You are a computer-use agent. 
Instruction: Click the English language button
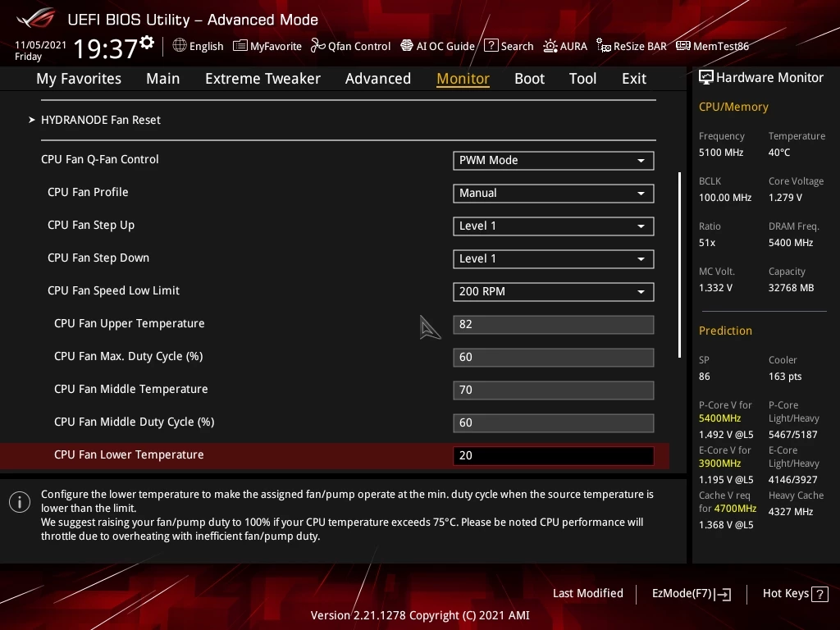pos(206,46)
